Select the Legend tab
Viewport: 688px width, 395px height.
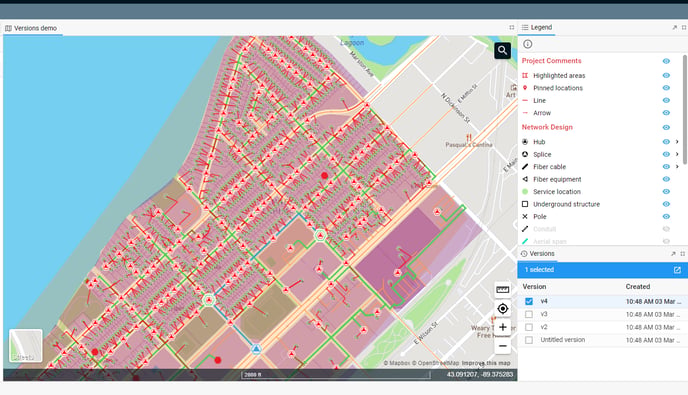click(x=537, y=27)
